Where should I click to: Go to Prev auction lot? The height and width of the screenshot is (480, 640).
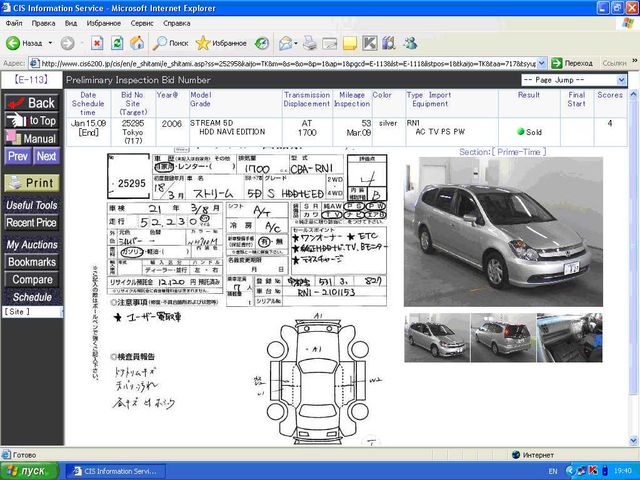(x=18, y=156)
